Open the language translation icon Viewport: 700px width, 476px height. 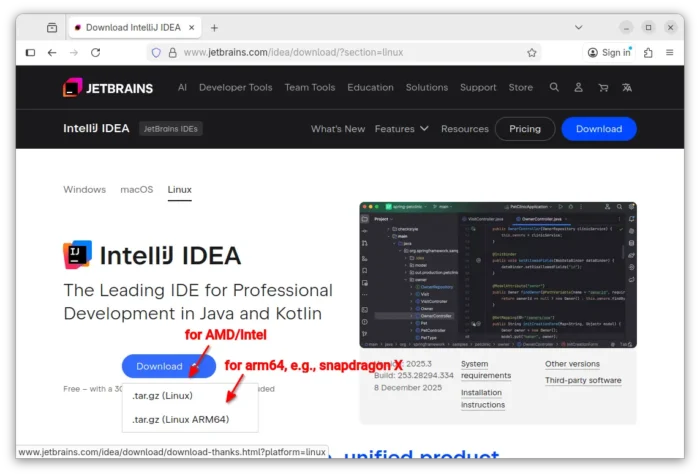tap(627, 87)
